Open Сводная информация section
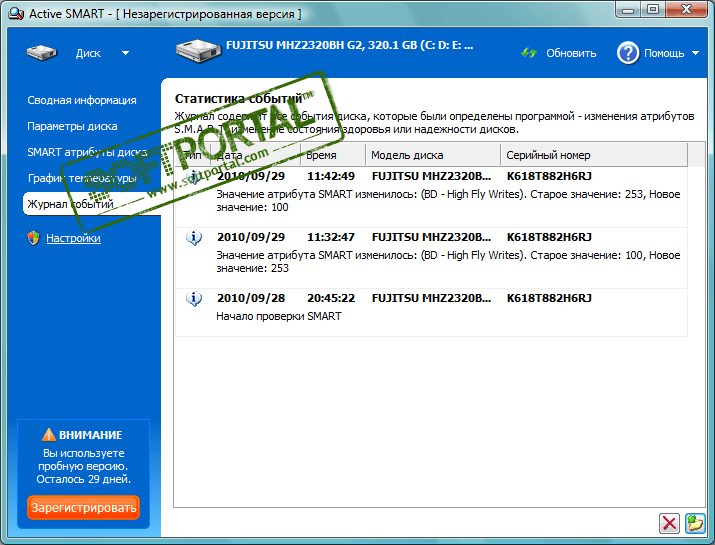The image size is (715, 545). pos(82,100)
